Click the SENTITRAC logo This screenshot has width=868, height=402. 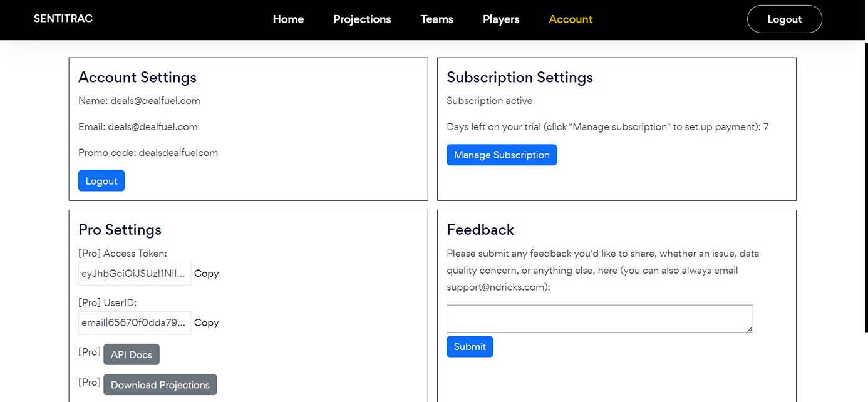click(x=63, y=18)
